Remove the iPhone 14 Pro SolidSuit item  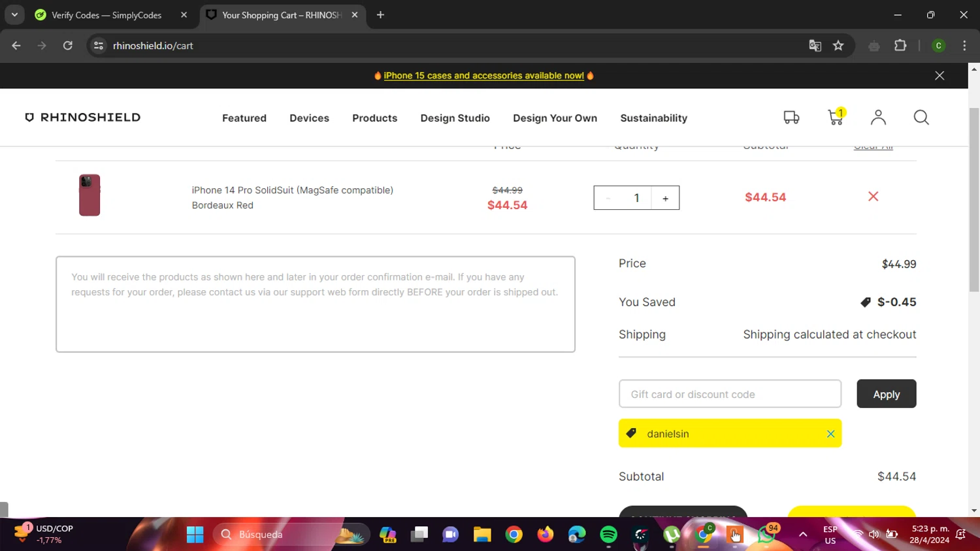pos(873,197)
